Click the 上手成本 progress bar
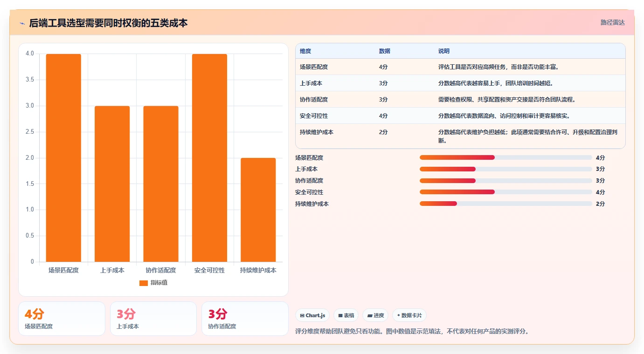This screenshot has height=354, width=644. (506, 169)
